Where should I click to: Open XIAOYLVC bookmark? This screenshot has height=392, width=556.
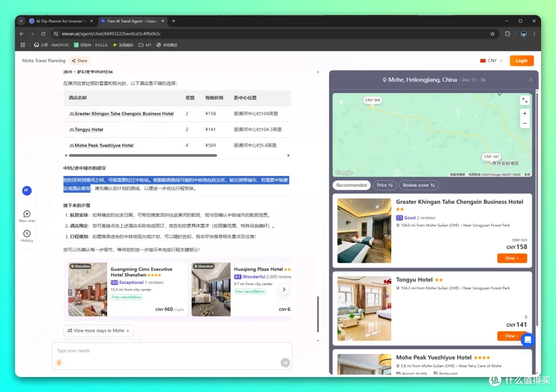tap(51, 45)
